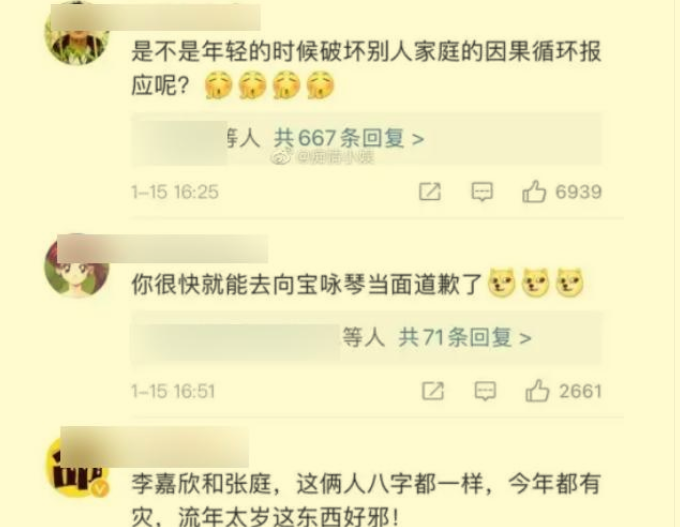Select the 李嘉欣和张庭 comment text
The image size is (680, 527).
pos(366,501)
